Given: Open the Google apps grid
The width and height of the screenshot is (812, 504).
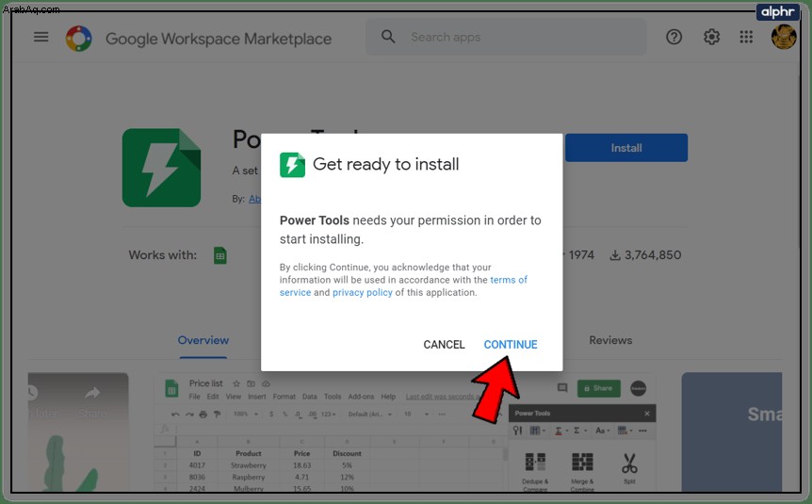Looking at the screenshot, I should 746,37.
